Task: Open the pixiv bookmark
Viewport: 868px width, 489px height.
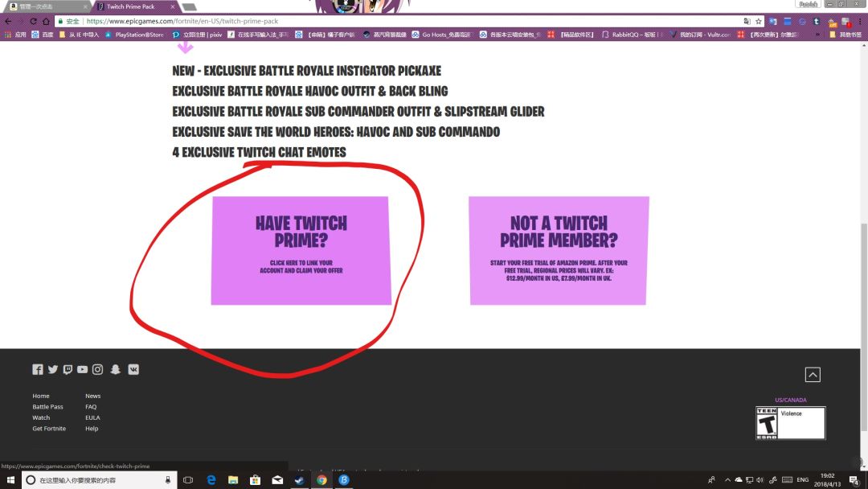Action: [x=197, y=35]
